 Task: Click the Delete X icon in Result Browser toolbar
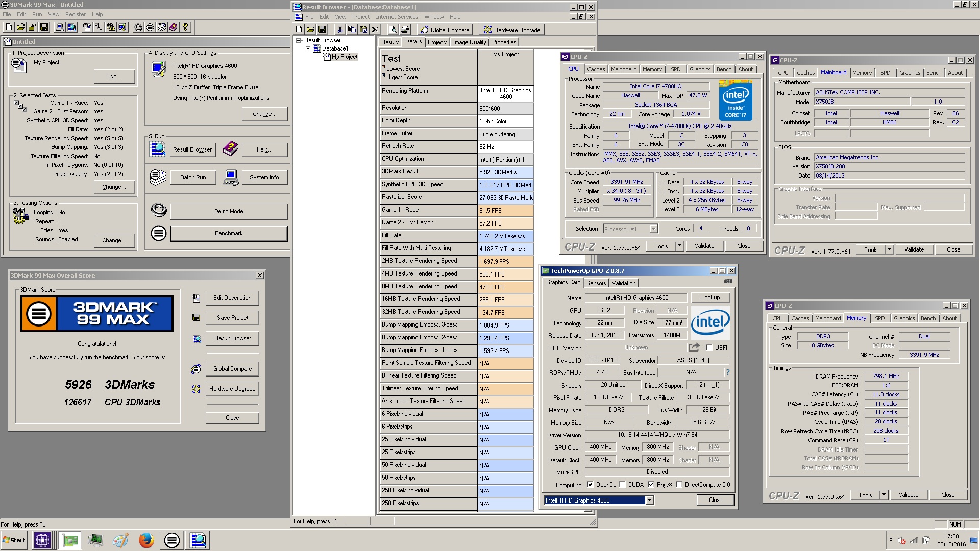pos(375,30)
